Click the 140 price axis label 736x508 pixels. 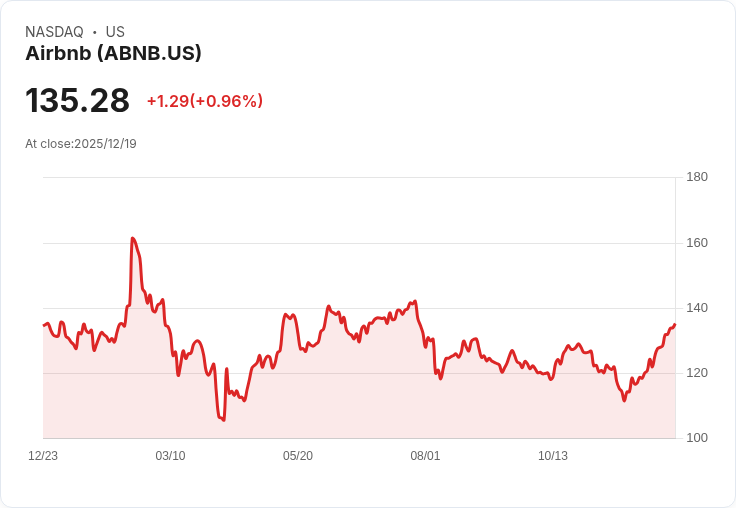click(x=697, y=308)
